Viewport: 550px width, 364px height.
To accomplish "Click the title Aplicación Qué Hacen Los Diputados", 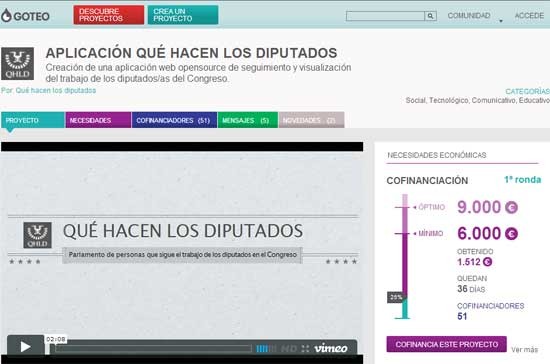I will pos(192,53).
